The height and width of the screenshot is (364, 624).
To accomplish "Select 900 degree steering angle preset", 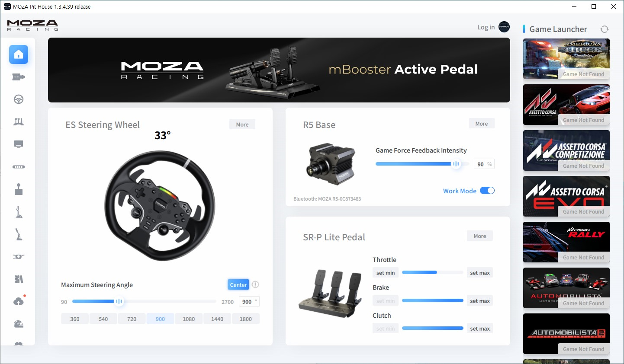I will pos(161,319).
